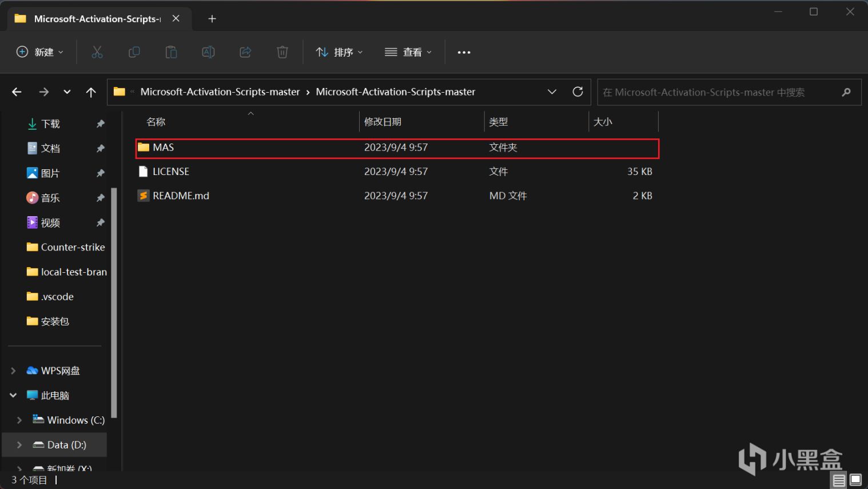Image resolution: width=868 pixels, height=489 pixels.
Task: Select the MAS folder name
Action: (x=163, y=148)
